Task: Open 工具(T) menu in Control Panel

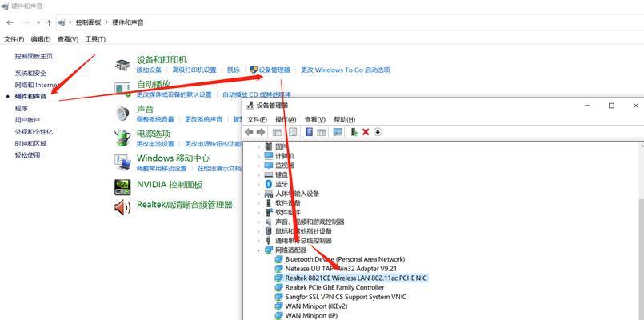Action: click(95, 39)
